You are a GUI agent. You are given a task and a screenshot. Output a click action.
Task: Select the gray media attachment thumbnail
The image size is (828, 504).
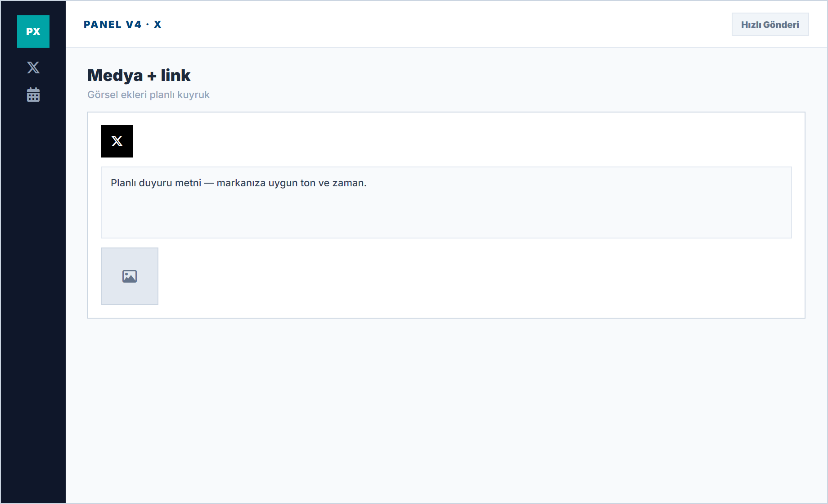point(130,276)
